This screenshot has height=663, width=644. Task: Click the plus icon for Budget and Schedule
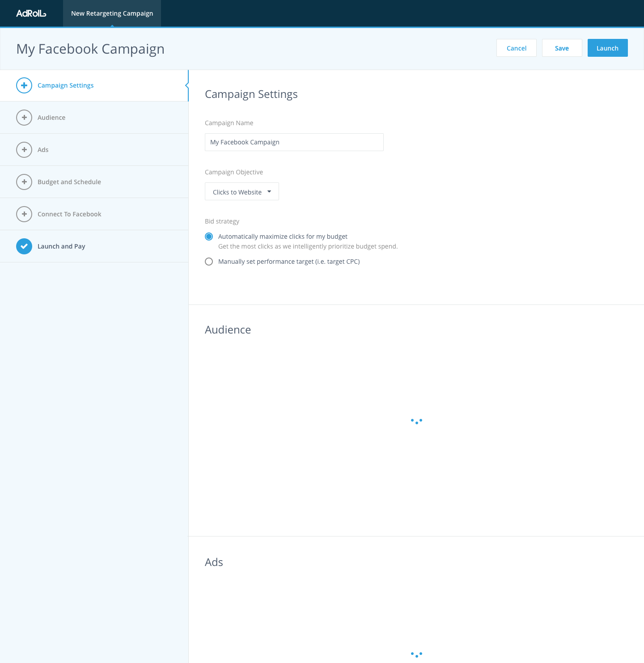pos(24,182)
